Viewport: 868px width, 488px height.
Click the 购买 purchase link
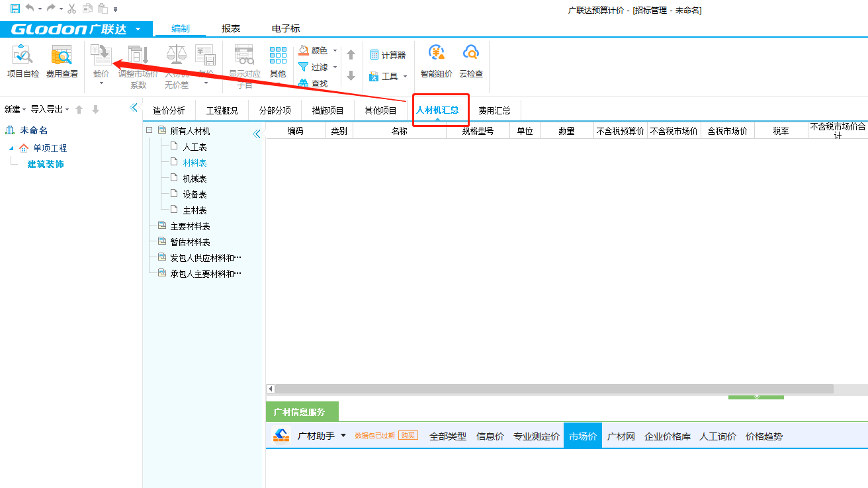point(408,435)
